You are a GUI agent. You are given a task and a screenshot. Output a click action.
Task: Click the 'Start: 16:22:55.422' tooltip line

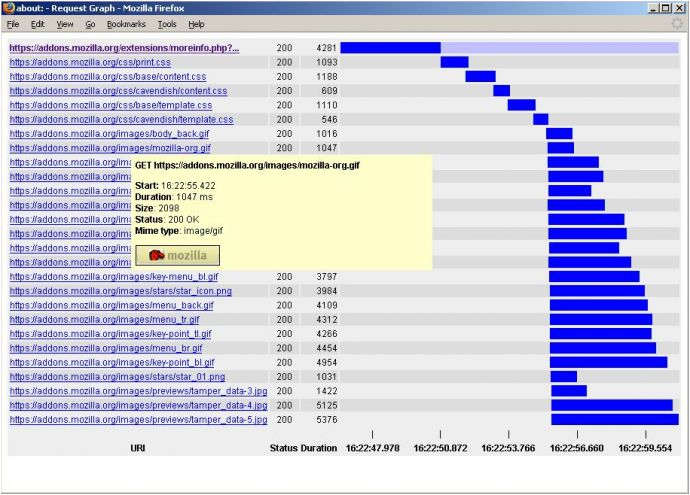[x=175, y=186]
